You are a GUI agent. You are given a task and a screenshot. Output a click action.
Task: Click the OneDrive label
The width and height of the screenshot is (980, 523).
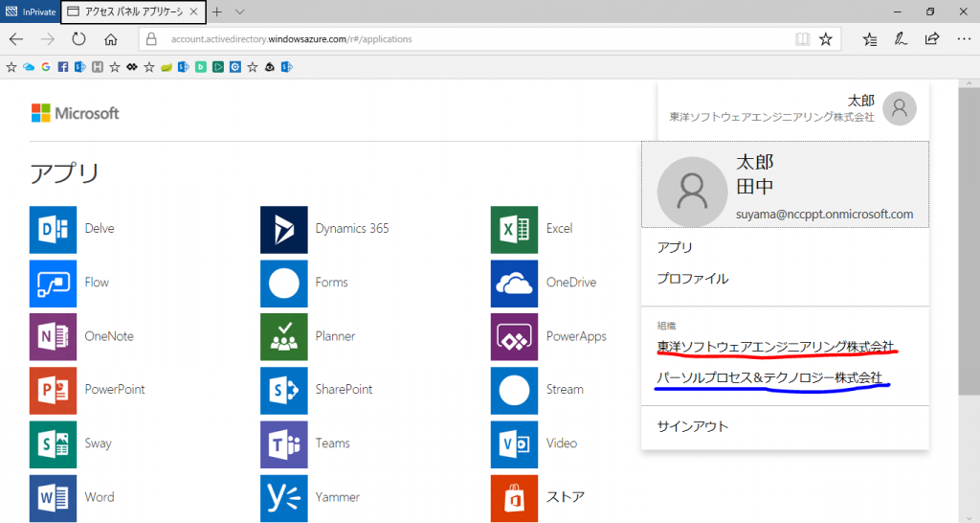pyautogui.click(x=571, y=283)
